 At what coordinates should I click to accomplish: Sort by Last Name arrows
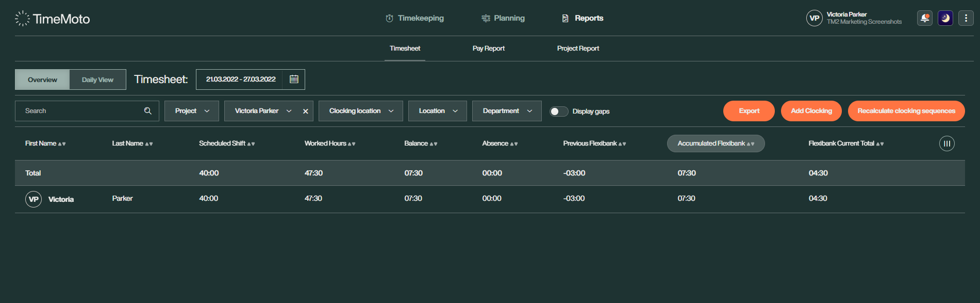(149, 144)
